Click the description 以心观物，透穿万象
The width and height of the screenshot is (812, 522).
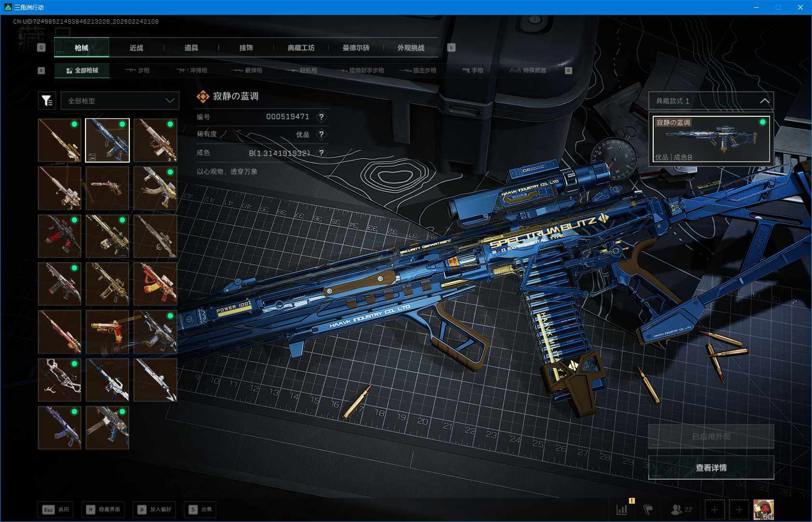point(227,172)
